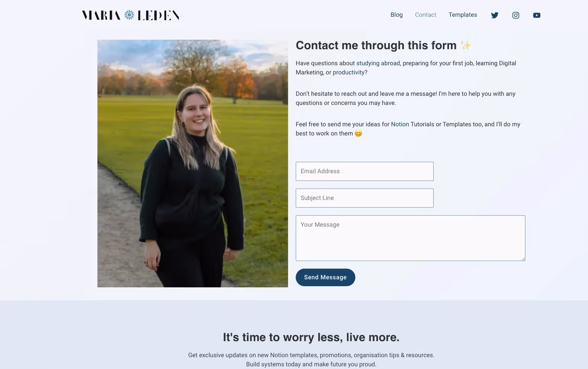Click the Maria Leden logo
The image size is (588, 369).
(131, 15)
